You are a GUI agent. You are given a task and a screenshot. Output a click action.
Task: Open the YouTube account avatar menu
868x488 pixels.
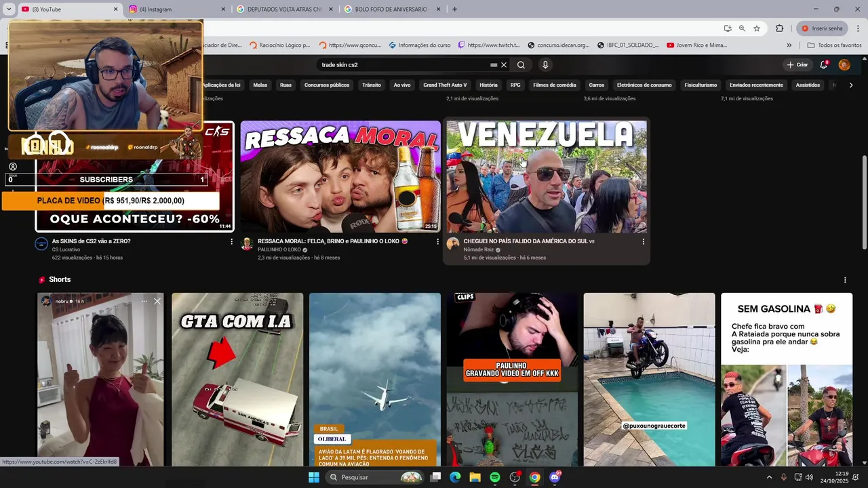pos(844,65)
